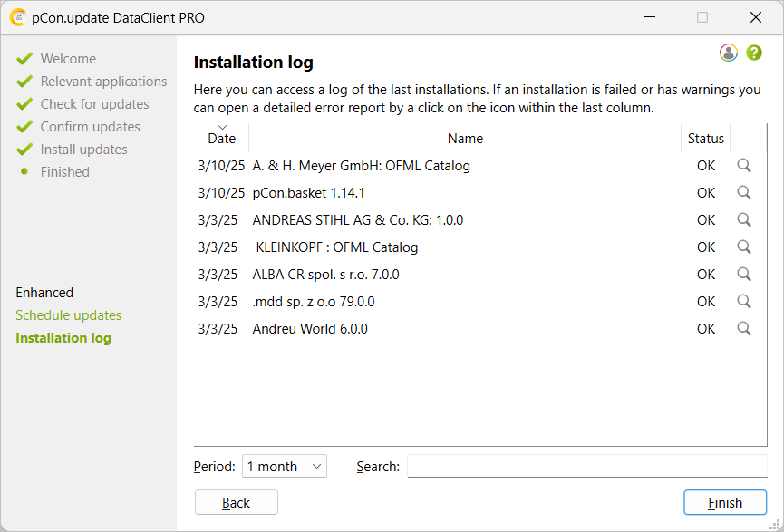Open the user account icon

[x=729, y=53]
